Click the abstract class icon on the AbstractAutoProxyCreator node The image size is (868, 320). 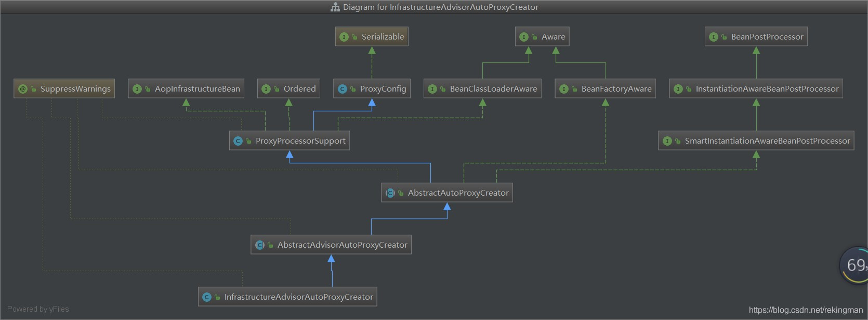(x=390, y=193)
